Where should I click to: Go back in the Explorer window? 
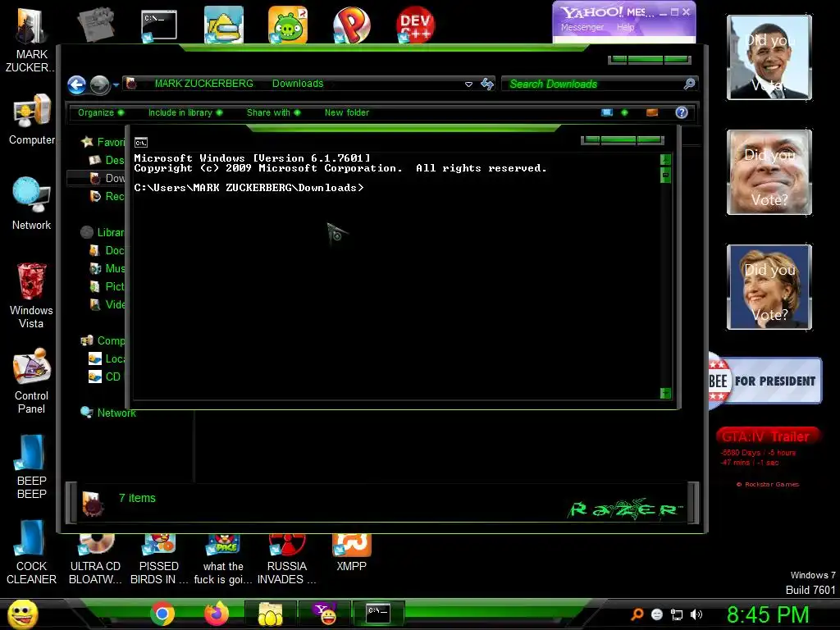coord(76,84)
